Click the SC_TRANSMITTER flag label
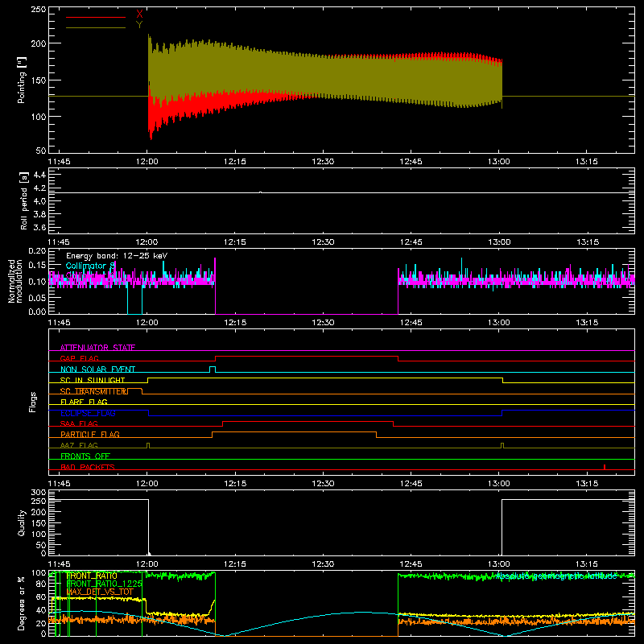 [x=94, y=391]
